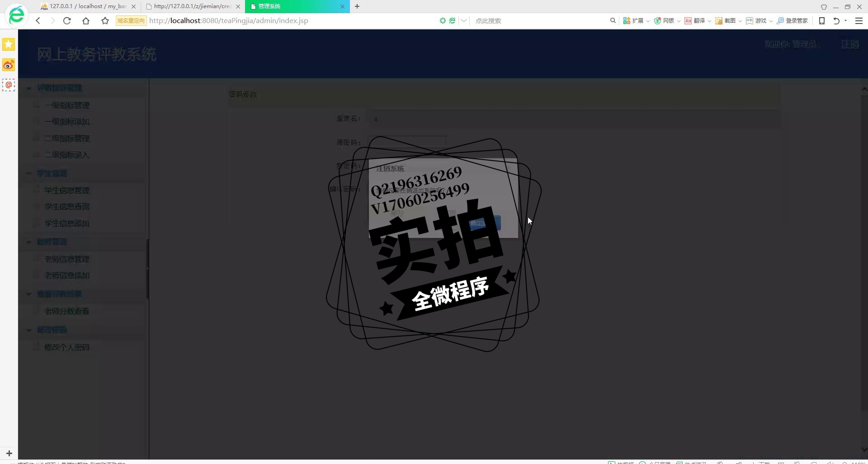The height and width of the screenshot is (464, 868).
Task: Open 学生信息管理 in the sidebar
Action: (x=67, y=190)
